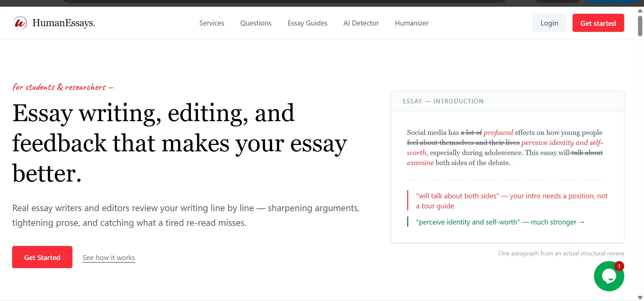This screenshot has height=301, width=644.
Task: Click the ESSAY — INTRODUCTION card header
Action: point(507,101)
